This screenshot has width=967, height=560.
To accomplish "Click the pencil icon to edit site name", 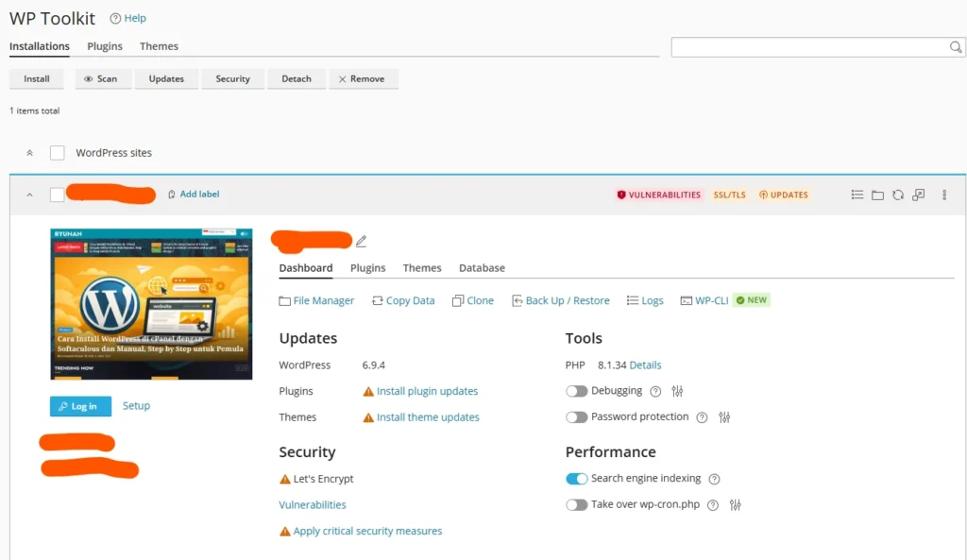I will (x=362, y=241).
